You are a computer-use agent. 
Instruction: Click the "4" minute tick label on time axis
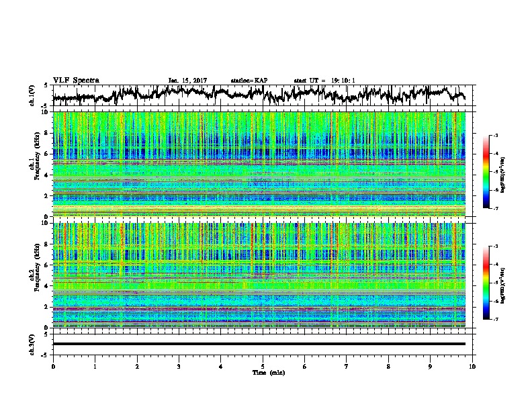coord(221,367)
